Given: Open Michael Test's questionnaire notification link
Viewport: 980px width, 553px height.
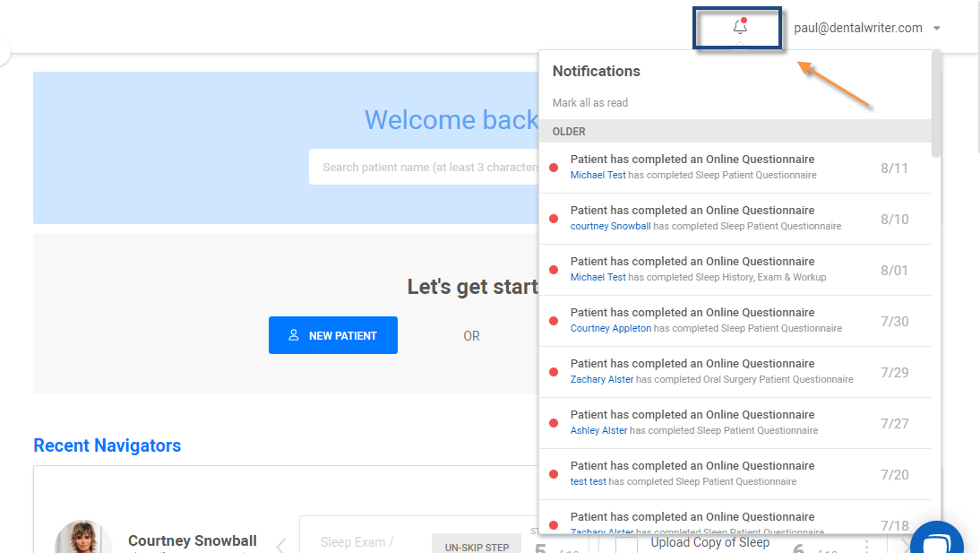Looking at the screenshot, I should [597, 175].
